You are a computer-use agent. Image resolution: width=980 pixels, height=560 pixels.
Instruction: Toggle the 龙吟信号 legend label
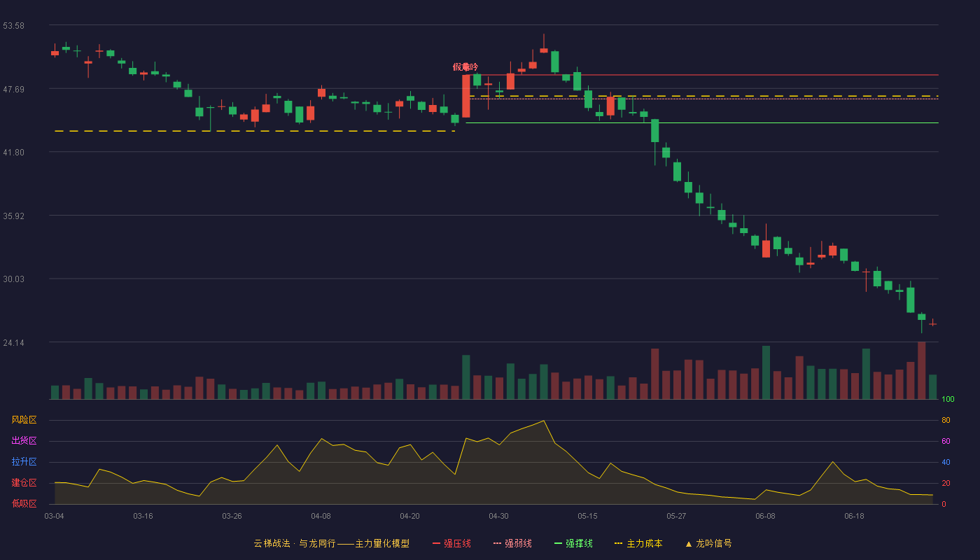[714, 543]
